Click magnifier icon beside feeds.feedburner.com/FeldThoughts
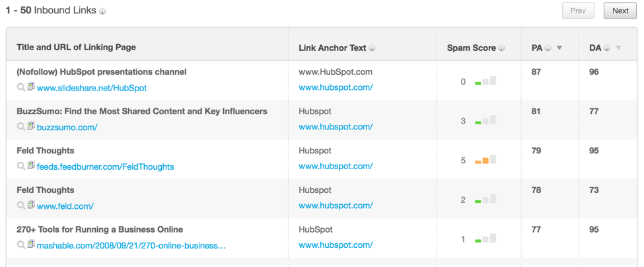The height and width of the screenshot is (267, 644). 20,166
